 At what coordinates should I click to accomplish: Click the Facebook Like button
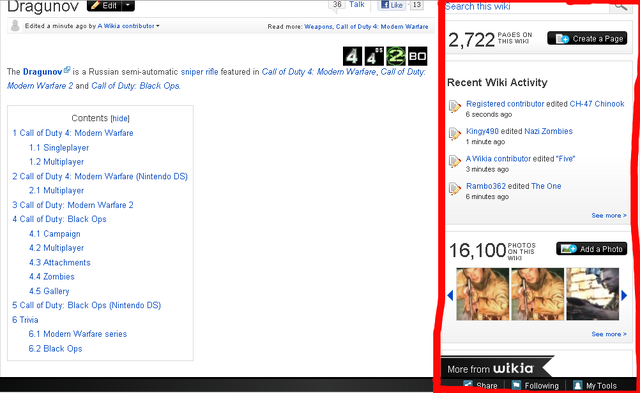[x=392, y=5]
